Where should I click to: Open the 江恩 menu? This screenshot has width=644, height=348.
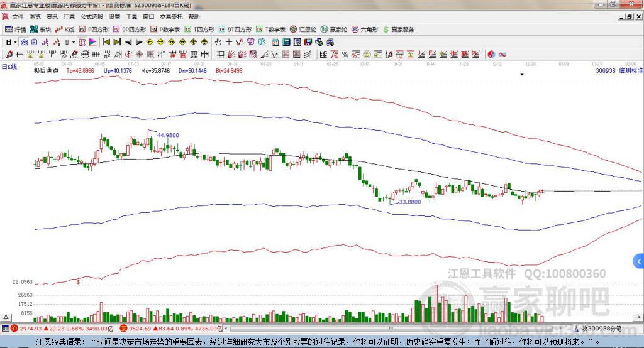(x=69, y=17)
